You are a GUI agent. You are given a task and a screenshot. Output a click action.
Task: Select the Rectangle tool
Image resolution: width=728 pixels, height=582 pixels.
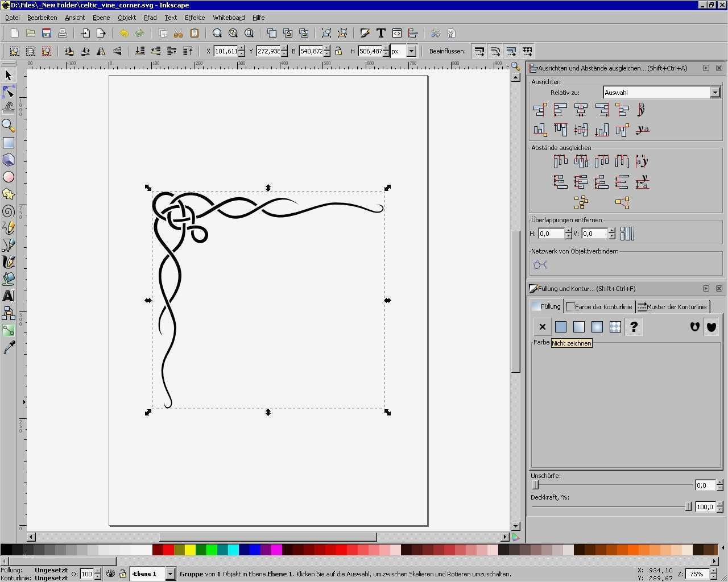(x=9, y=143)
